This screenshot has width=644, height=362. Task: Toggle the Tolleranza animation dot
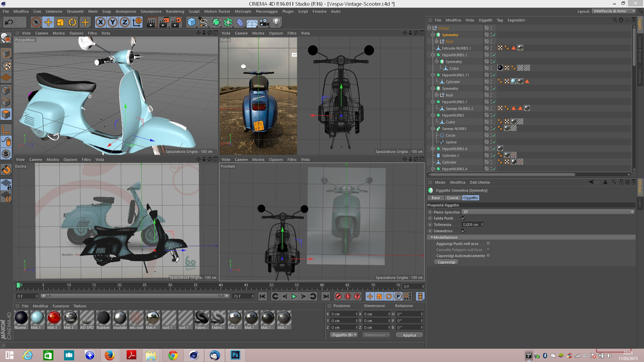coord(430,225)
